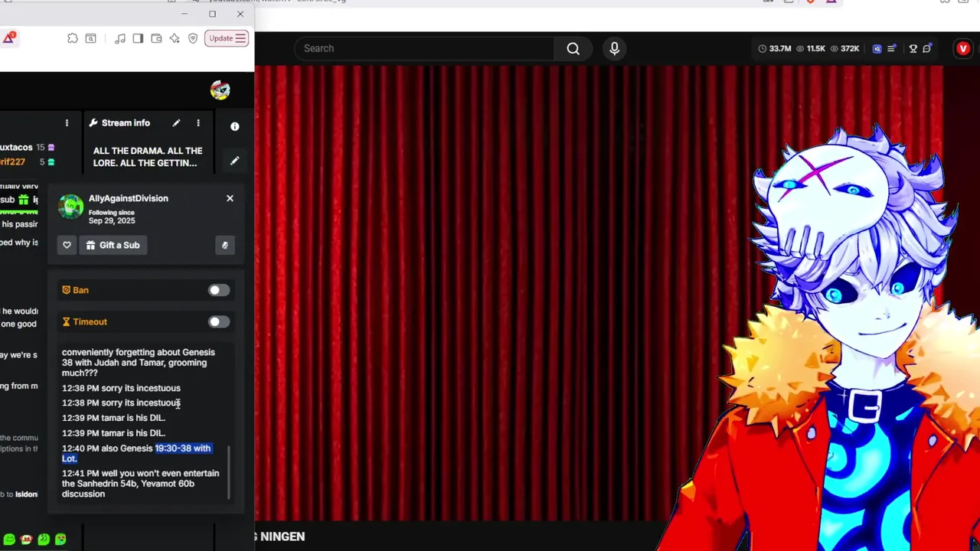Click the chat bubble icon with dot
980x551 pixels.
926,48
